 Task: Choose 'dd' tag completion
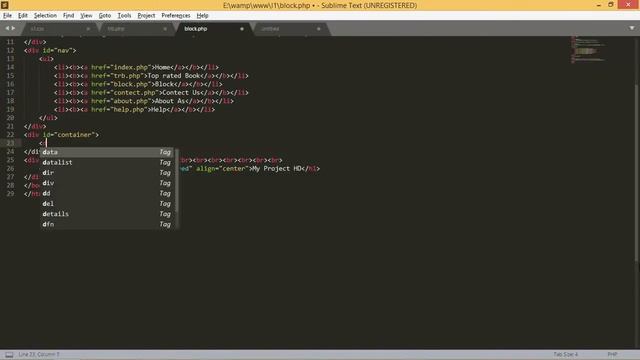point(107,193)
